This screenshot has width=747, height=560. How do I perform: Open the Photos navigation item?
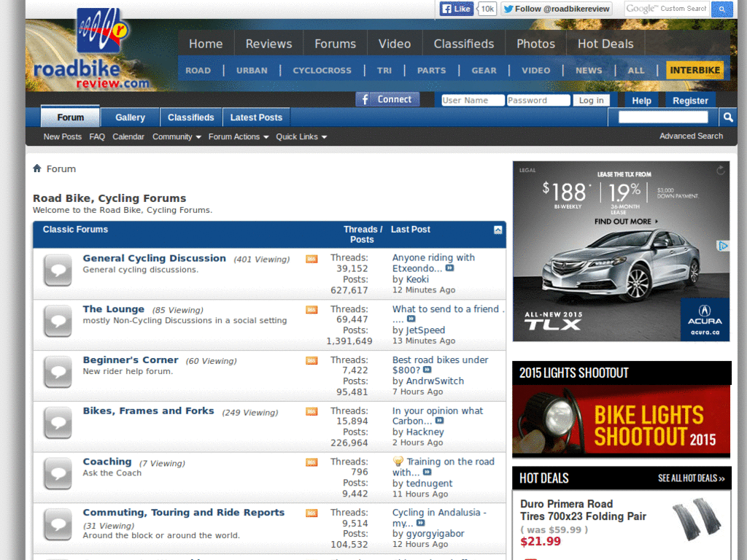pyautogui.click(x=535, y=44)
